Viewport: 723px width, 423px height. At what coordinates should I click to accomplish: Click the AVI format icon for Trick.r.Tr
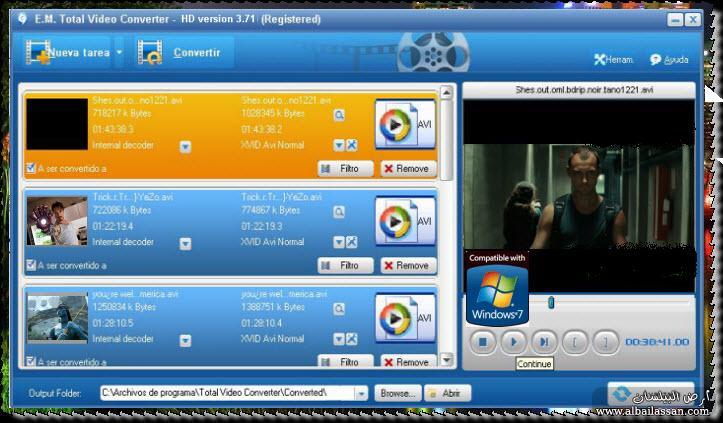(x=405, y=220)
